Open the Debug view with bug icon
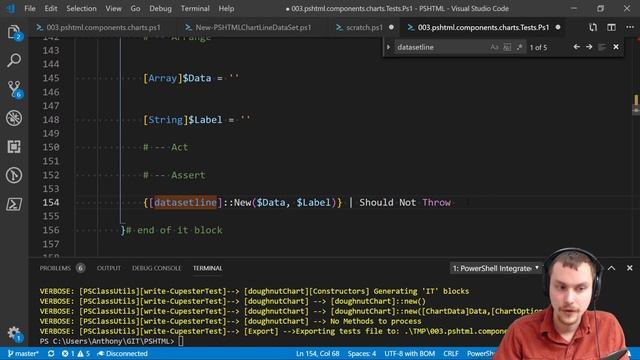The height and width of the screenshot is (360, 640). 14,118
